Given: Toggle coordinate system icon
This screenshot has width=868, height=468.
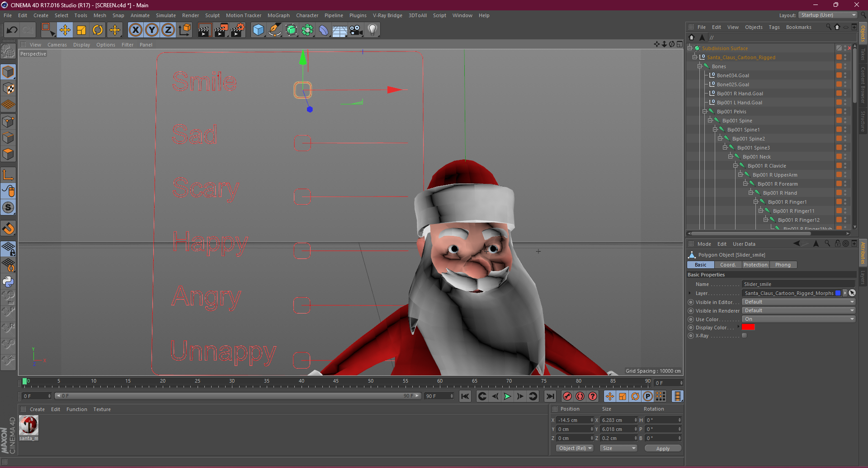Looking at the screenshot, I should point(185,30).
